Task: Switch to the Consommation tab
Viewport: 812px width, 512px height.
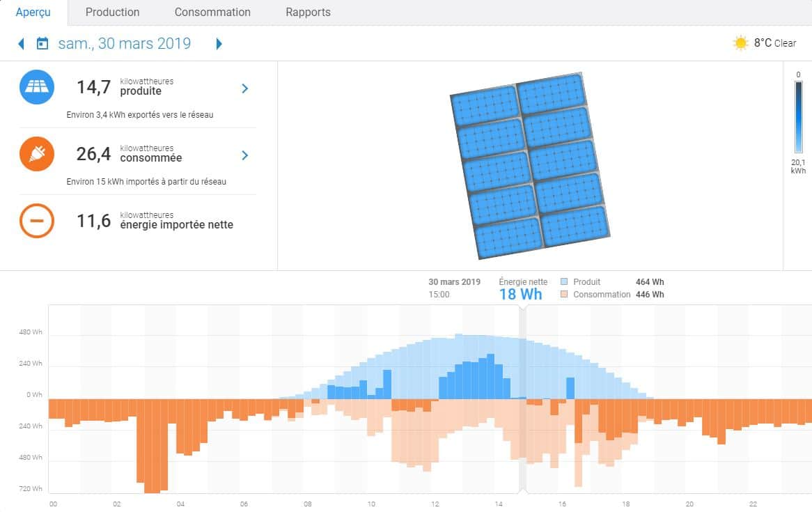Action: coord(212,13)
